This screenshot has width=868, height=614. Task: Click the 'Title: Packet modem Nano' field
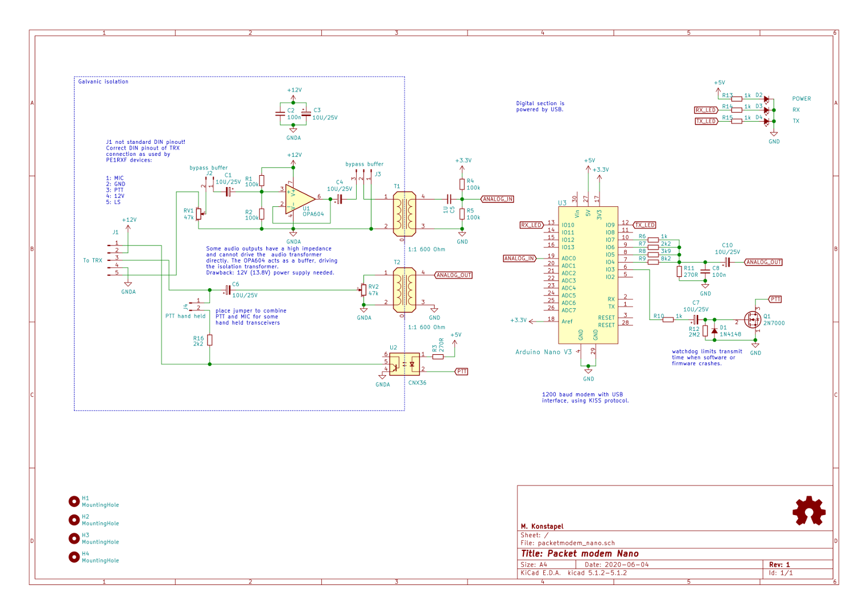[580, 554]
